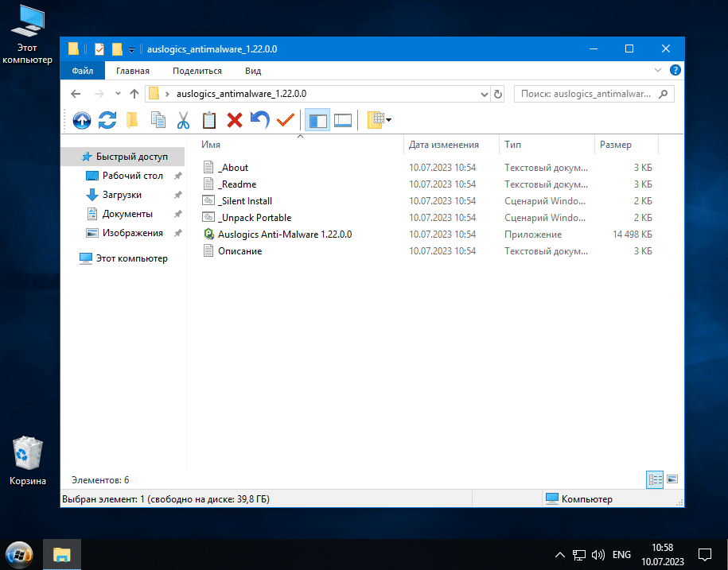728x570 pixels.
Task: Sort by the Размер column header
Action: pos(615,145)
